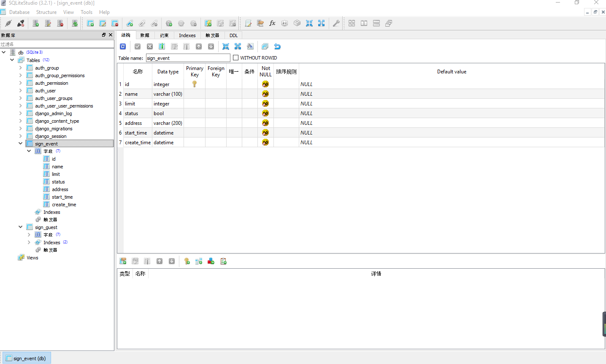The height and width of the screenshot is (364, 606).
Task: Click the cascade windows icon
Action: 389,23
